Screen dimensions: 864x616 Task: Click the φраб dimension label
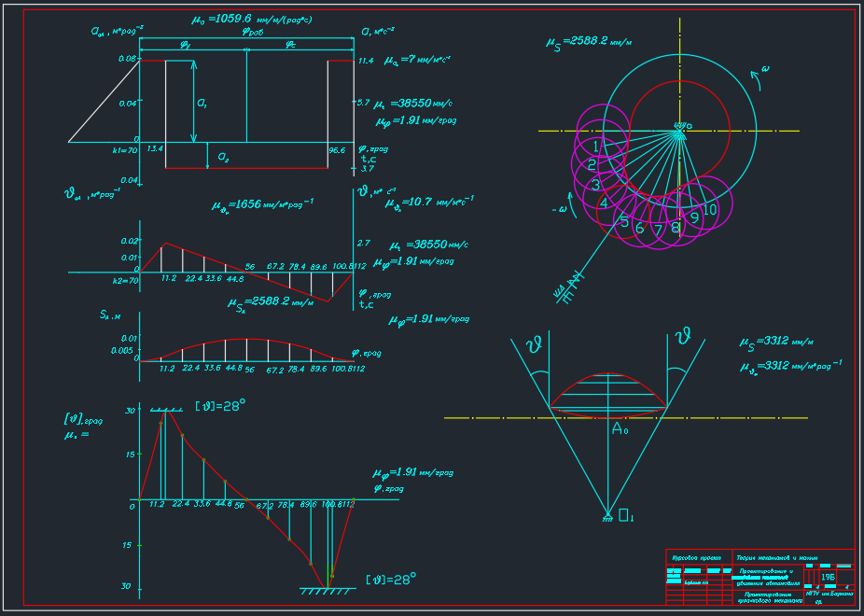[x=253, y=32]
